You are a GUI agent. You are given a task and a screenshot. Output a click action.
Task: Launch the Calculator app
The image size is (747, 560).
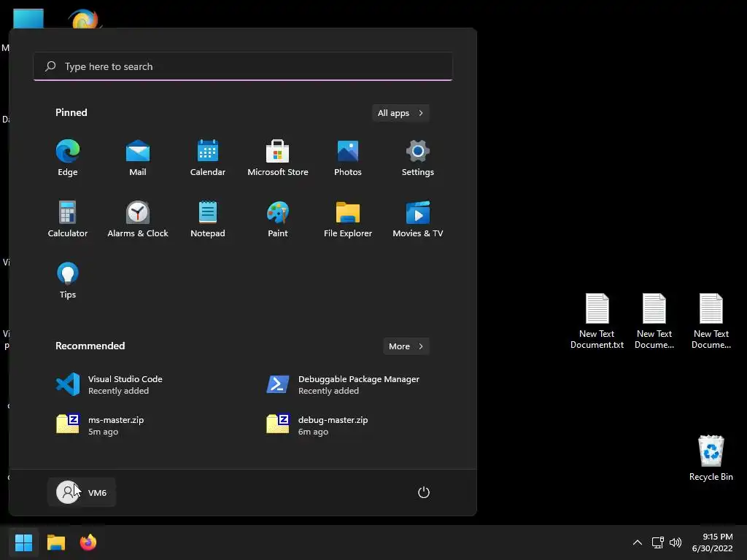68,219
